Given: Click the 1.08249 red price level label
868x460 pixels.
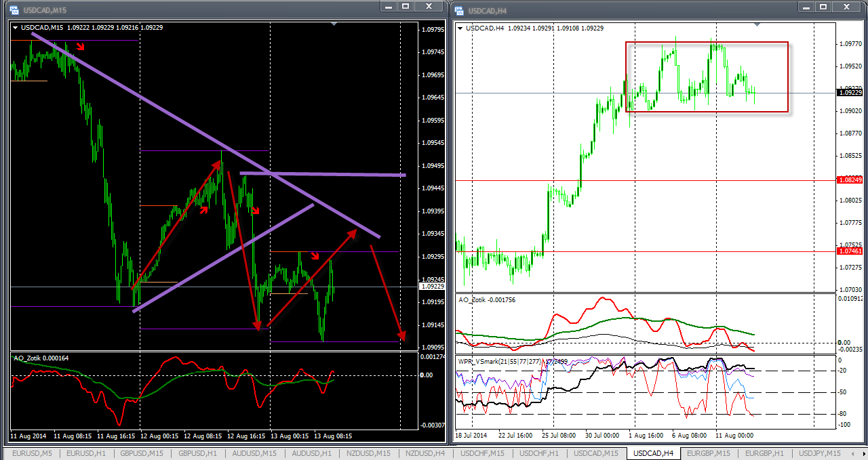Looking at the screenshot, I should [x=850, y=180].
